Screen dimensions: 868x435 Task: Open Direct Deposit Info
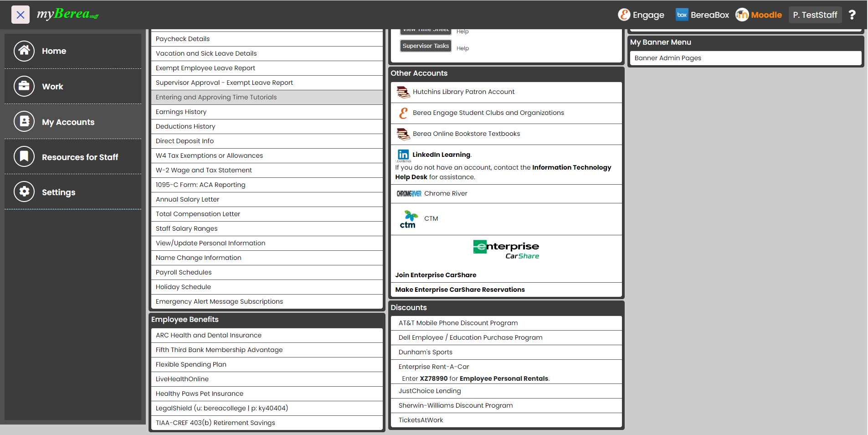coord(185,141)
